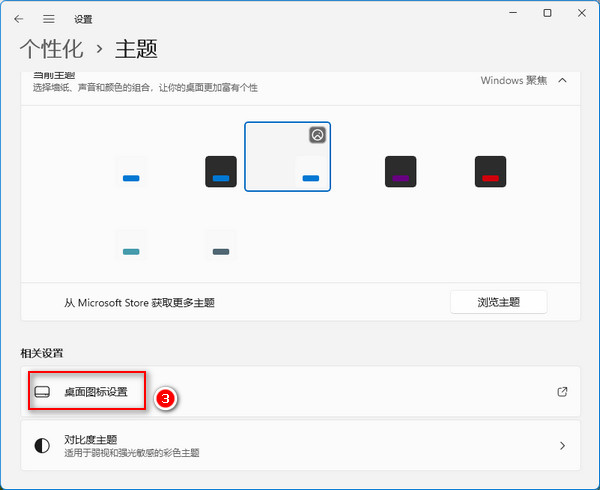Screen dimensions: 600x490
Task: Click the Windows 聚焦 theme label
Action: (514, 80)
